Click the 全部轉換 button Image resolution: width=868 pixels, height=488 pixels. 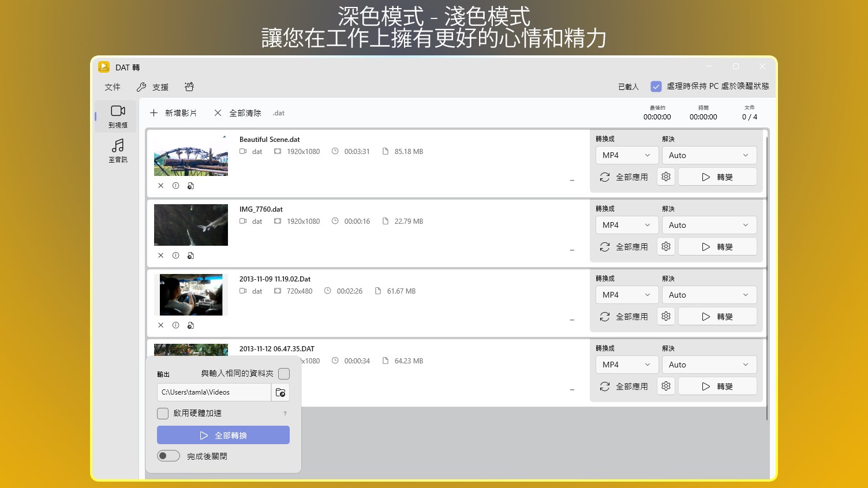223,435
